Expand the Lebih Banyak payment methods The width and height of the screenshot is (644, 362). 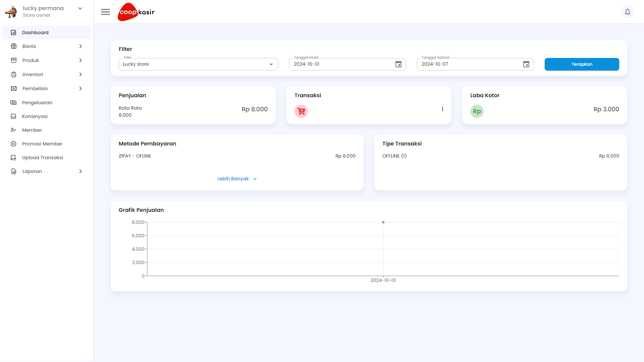pos(237,179)
